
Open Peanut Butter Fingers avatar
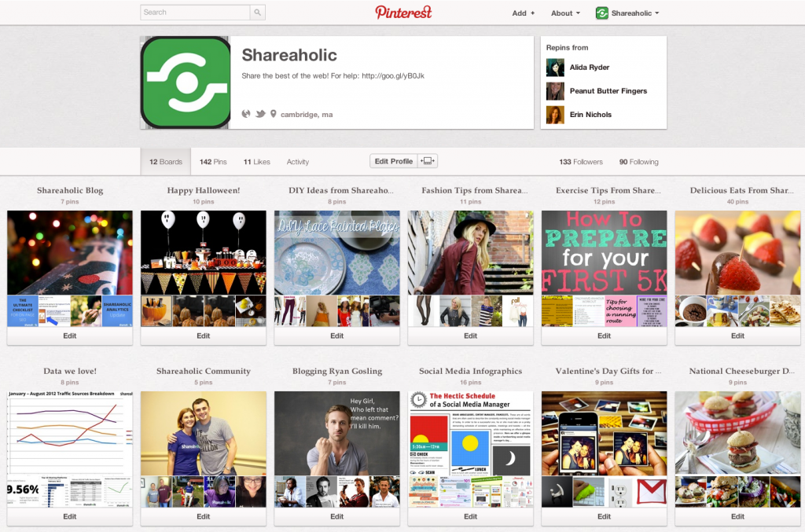(555, 91)
